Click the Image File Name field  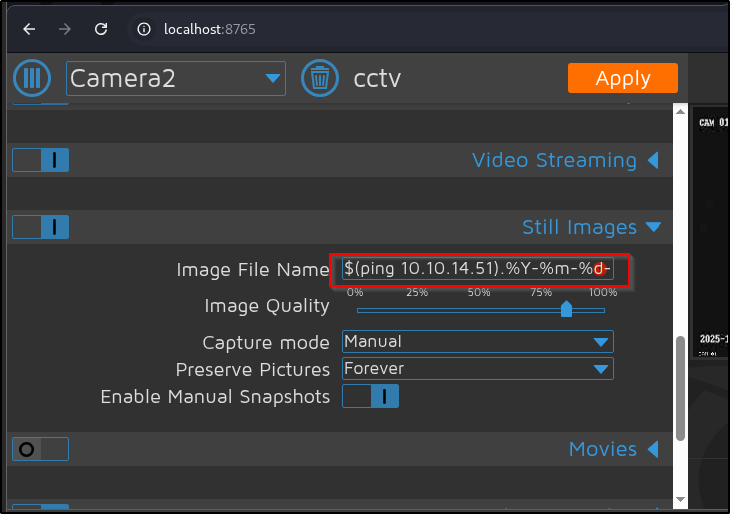click(x=478, y=269)
